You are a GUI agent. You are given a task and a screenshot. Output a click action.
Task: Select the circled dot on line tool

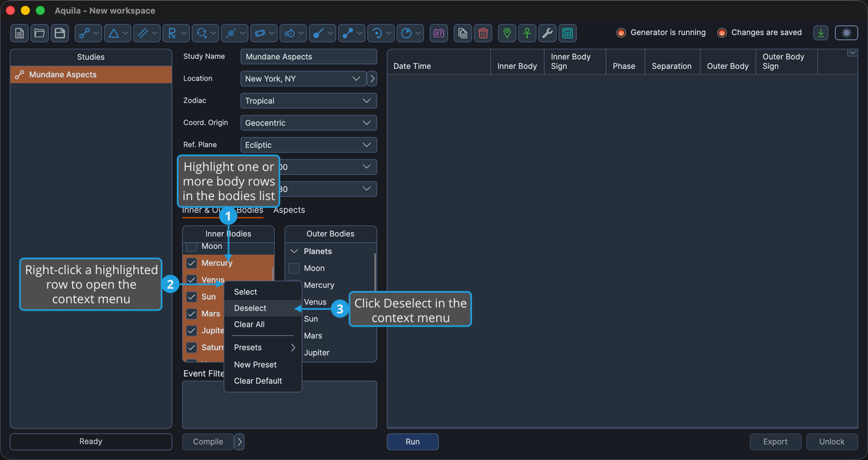pyautogui.click(x=235, y=33)
